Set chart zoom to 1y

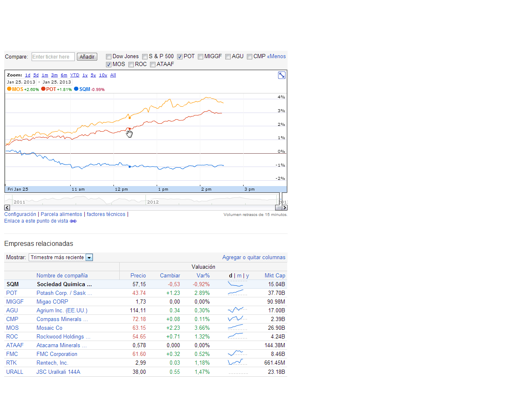[85, 75]
